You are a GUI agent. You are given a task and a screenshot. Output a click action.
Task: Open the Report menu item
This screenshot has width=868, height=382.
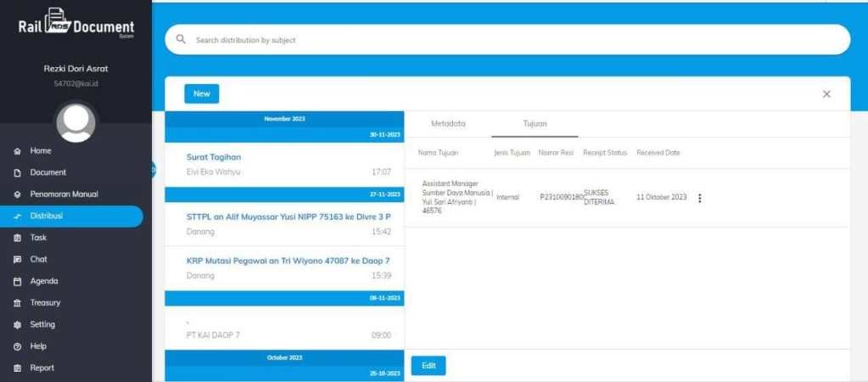[42, 368]
